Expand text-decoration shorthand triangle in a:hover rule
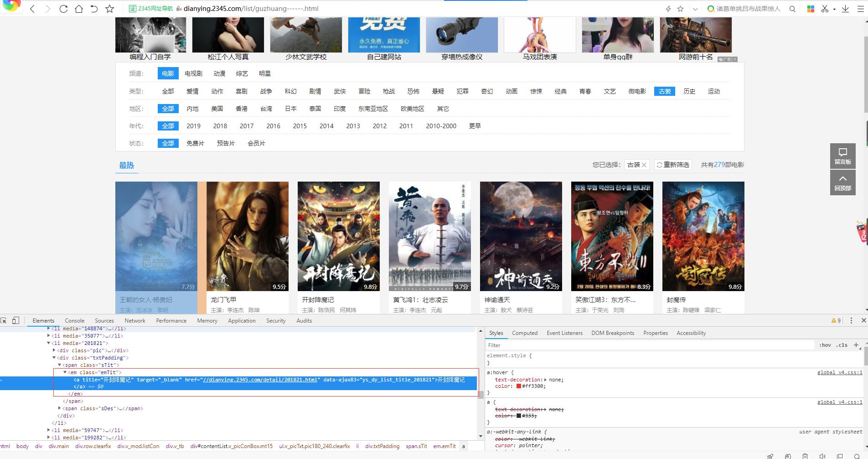 click(x=546, y=380)
